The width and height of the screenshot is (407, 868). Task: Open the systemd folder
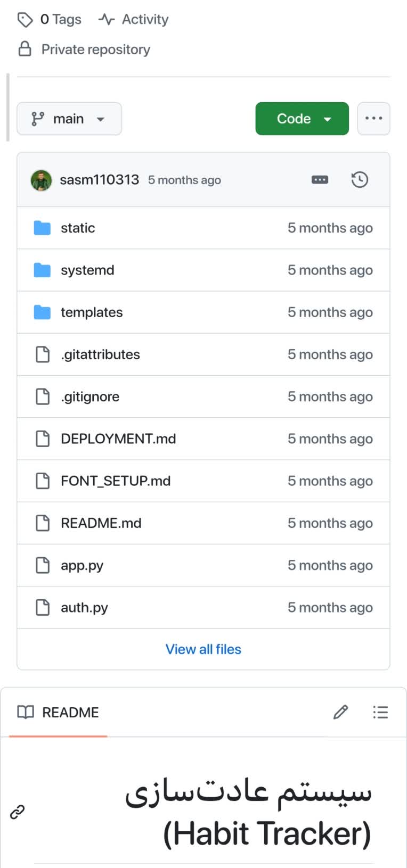click(87, 270)
